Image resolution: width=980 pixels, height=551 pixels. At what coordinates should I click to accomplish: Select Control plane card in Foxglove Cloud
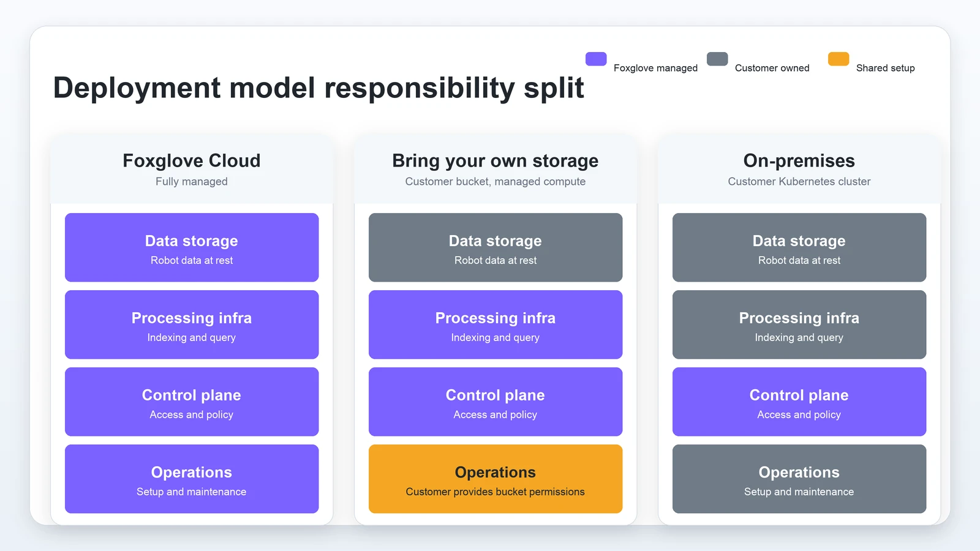[192, 402]
